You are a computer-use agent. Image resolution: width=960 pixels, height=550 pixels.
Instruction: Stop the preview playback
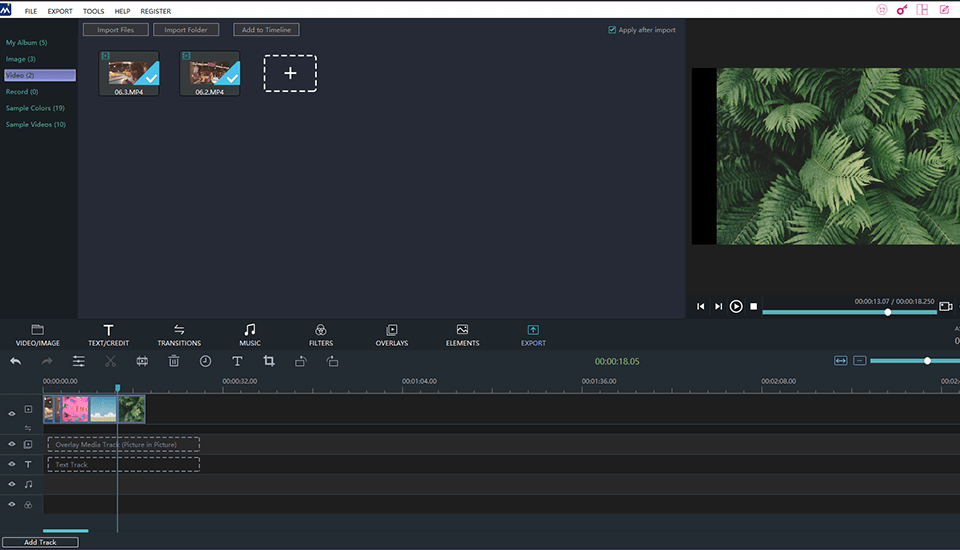[x=754, y=306]
